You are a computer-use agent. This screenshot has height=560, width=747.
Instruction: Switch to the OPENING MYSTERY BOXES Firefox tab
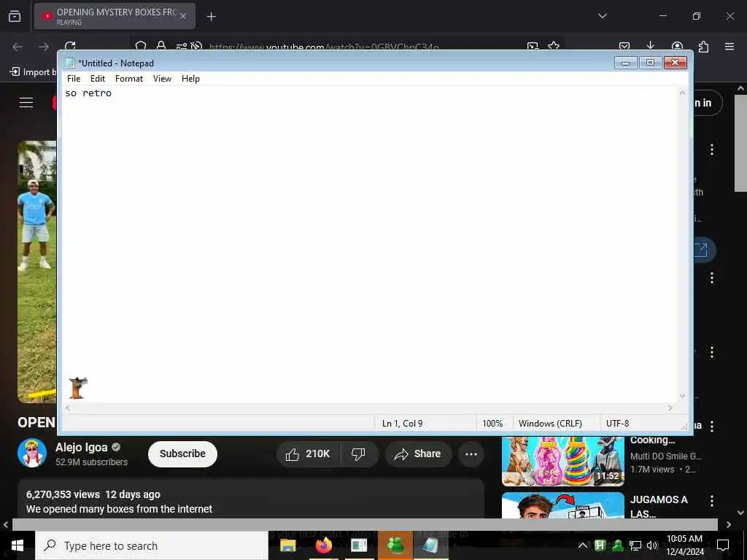[x=115, y=16]
